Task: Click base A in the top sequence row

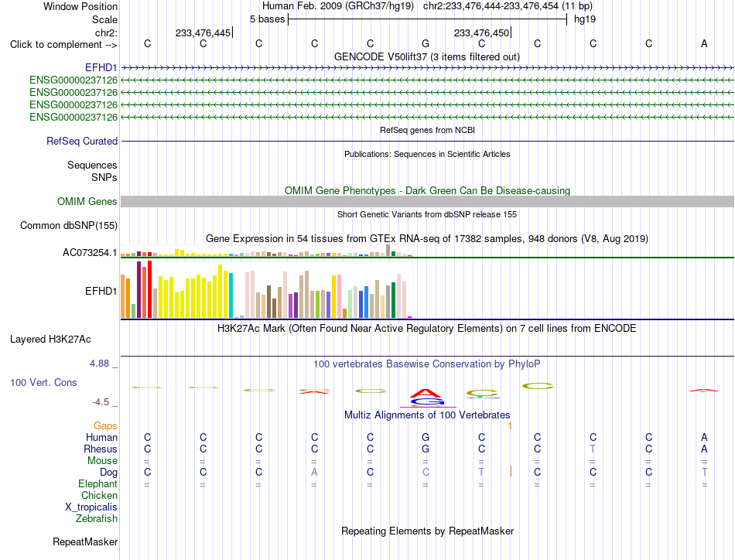Action: (x=704, y=43)
